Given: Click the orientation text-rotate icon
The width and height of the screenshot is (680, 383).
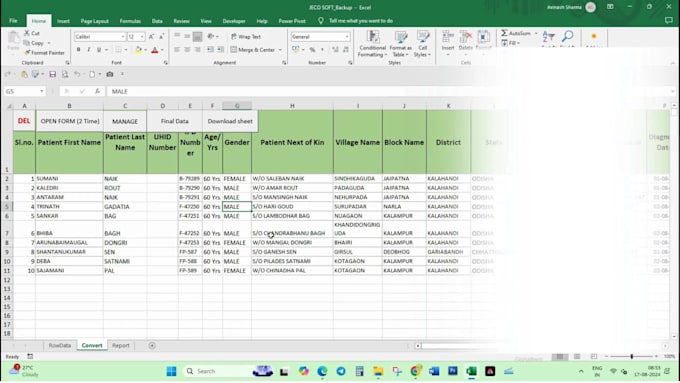Looking at the screenshot, I should 211,37.
